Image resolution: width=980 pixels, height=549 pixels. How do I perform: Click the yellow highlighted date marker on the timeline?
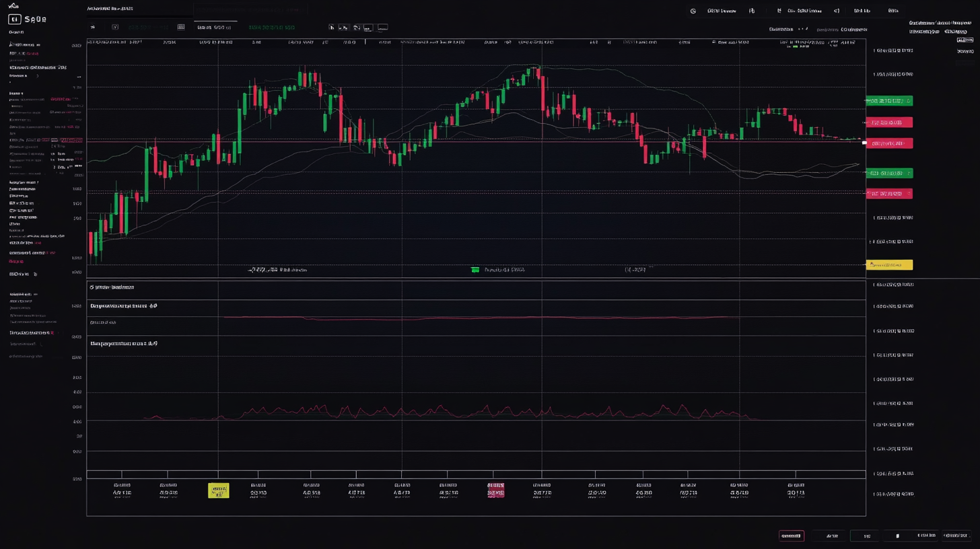[218, 490]
